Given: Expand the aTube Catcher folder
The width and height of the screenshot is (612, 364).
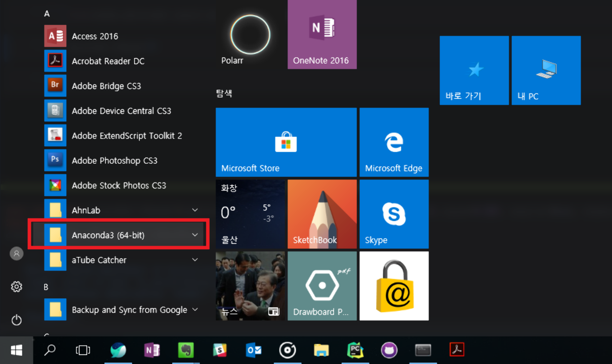Looking at the screenshot, I should (124, 260).
